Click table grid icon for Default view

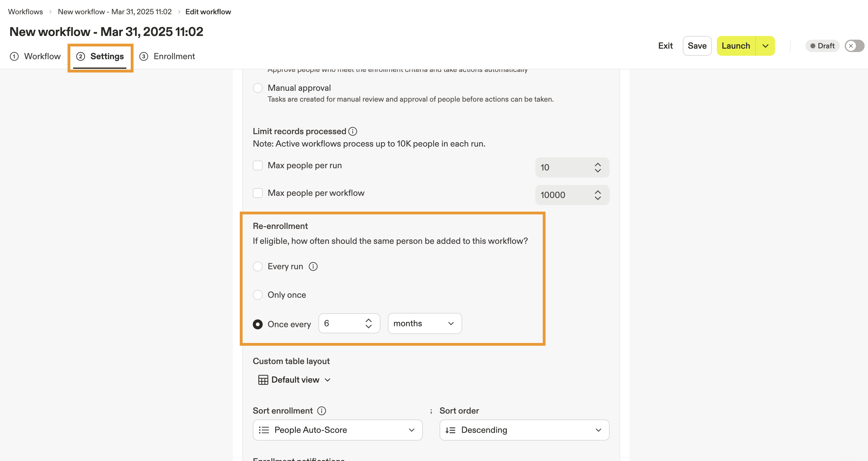pyautogui.click(x=263, y=380)
